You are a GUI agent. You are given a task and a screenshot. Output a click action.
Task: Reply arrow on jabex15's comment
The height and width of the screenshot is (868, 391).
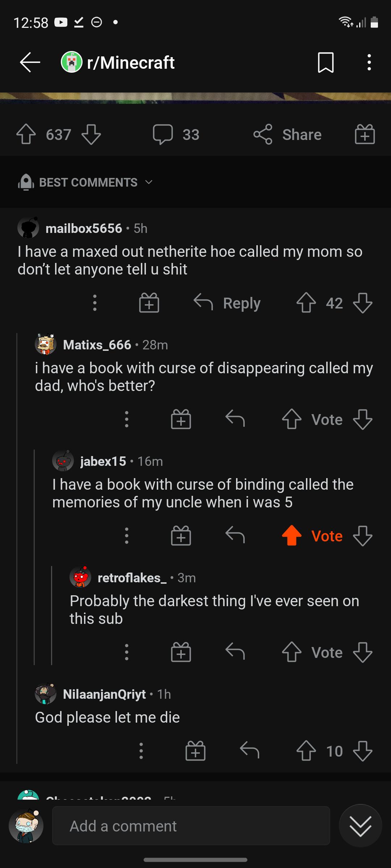click(235, 535)
